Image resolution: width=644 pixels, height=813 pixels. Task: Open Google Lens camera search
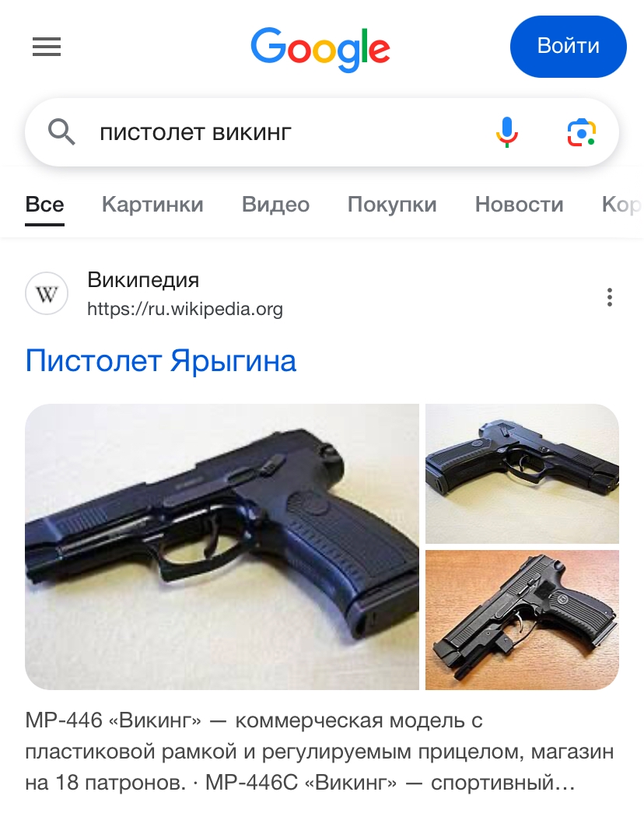(x=582, y=132)
